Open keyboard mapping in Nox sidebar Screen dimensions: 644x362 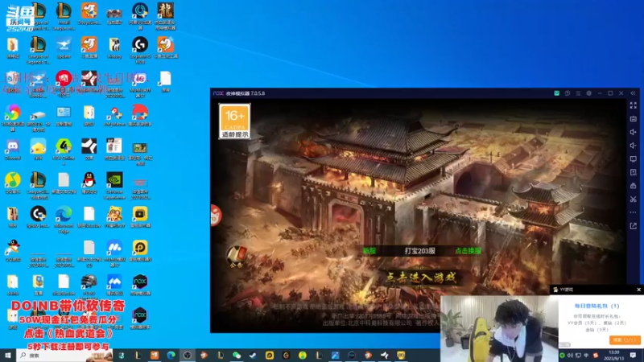tap(633, 118)
